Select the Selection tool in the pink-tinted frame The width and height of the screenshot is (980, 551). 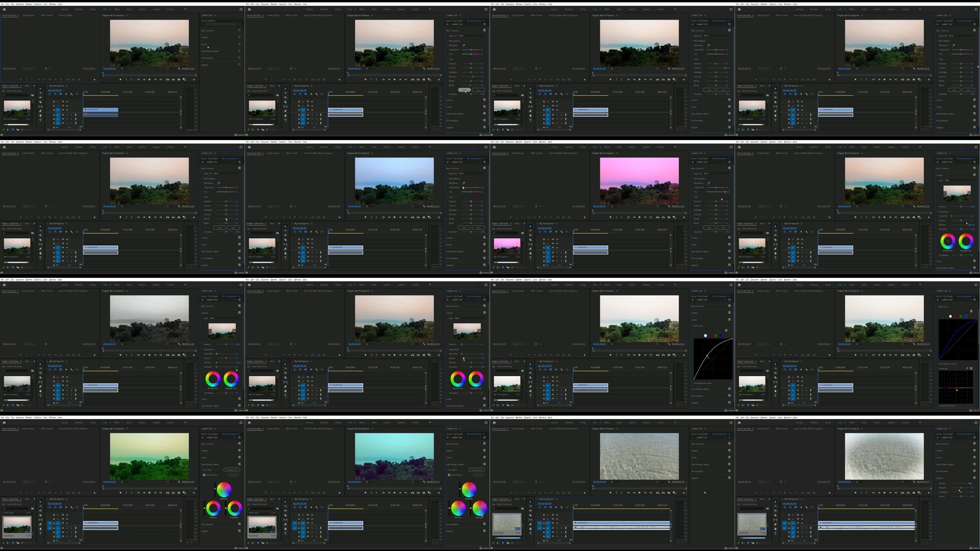tap(530, 226)
